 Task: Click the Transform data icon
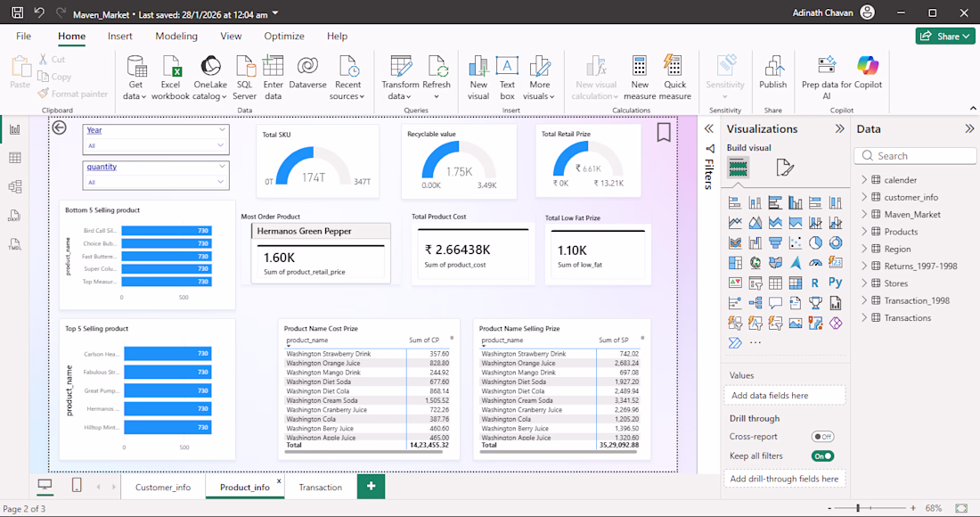pos(401,66)
